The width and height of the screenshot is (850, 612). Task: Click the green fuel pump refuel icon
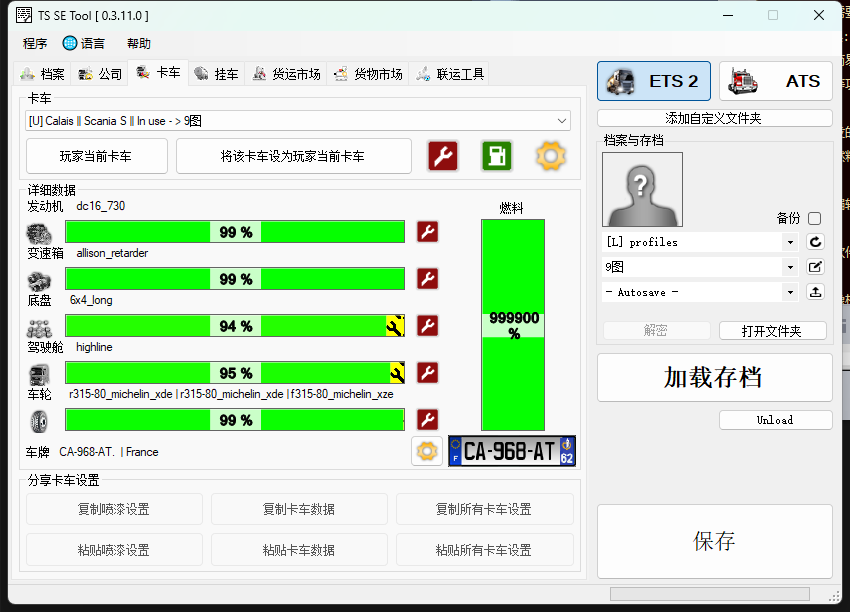(x=497, y=156)
